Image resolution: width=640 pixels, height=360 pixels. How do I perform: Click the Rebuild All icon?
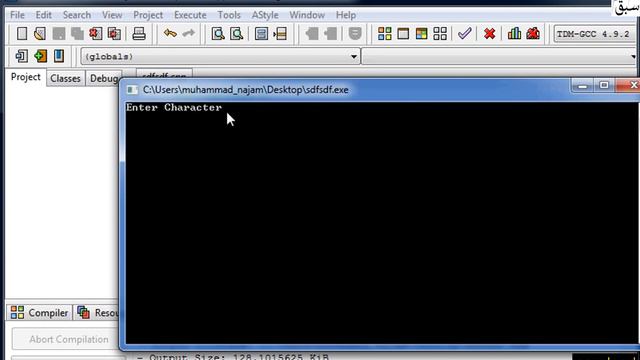pos(440,33)
